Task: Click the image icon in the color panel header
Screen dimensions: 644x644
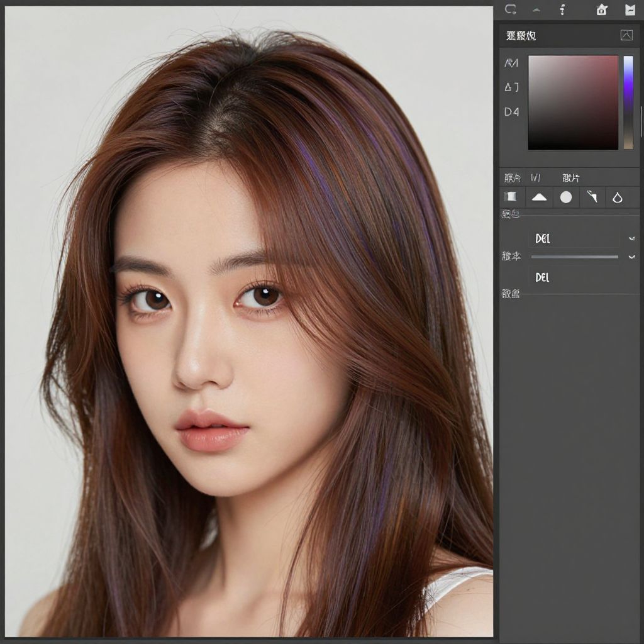Action: click(x=626, y=35)
